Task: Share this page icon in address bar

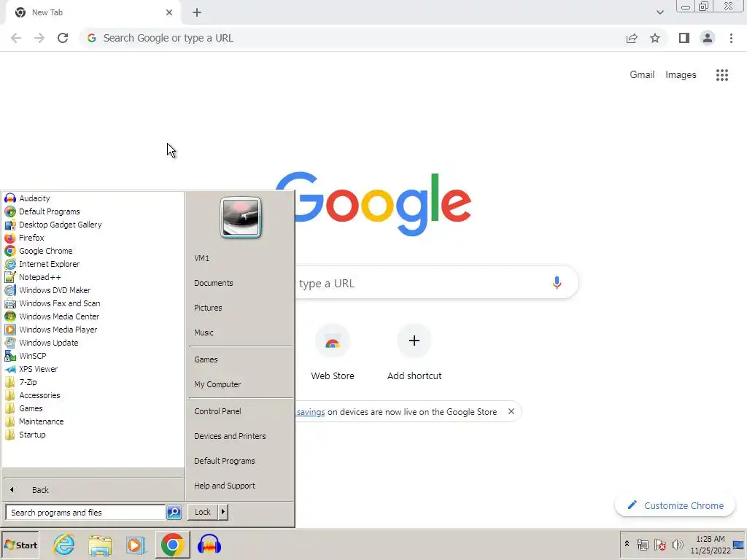Action: 632,38
